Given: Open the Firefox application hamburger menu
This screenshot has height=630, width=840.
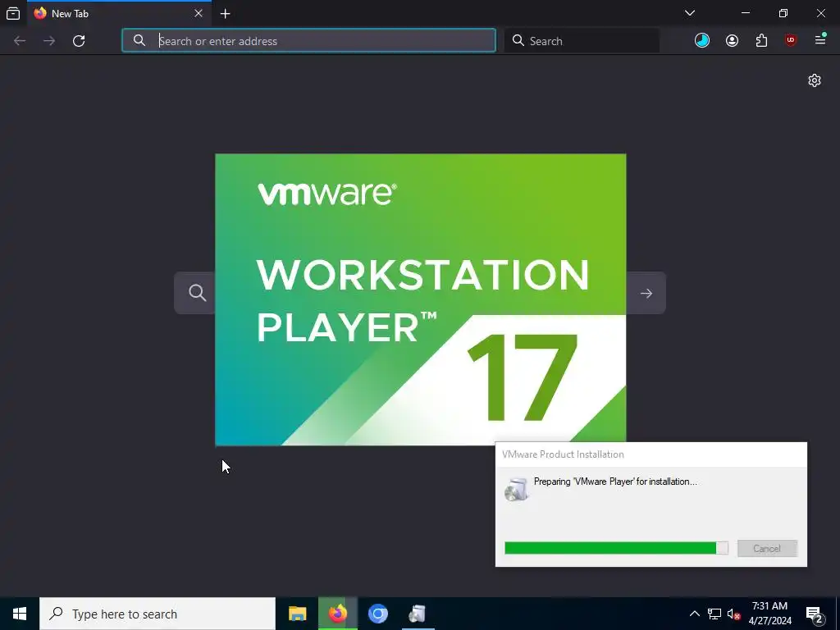Looking at the screenshot, I should (820, 40).
